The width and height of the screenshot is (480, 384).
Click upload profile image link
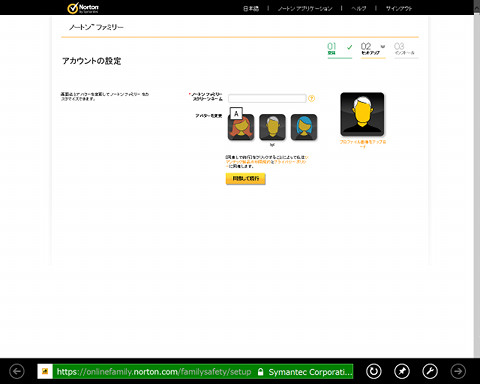tap(363, 144)
